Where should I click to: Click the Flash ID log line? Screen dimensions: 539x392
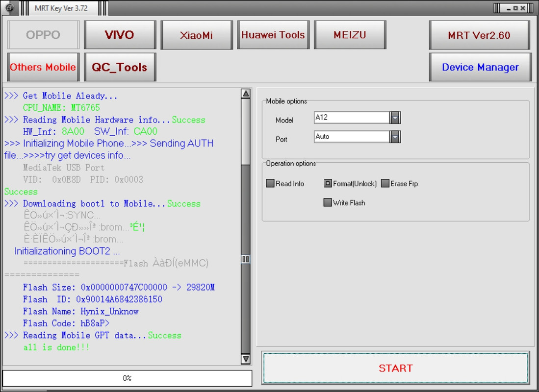coord(93,299)
